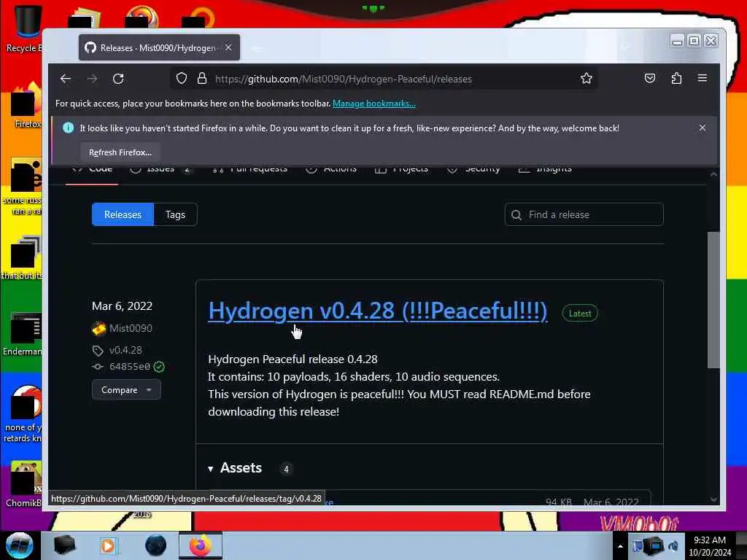
Task: Open the Firefox hamburger menu
Action: [x=703, y=78]
